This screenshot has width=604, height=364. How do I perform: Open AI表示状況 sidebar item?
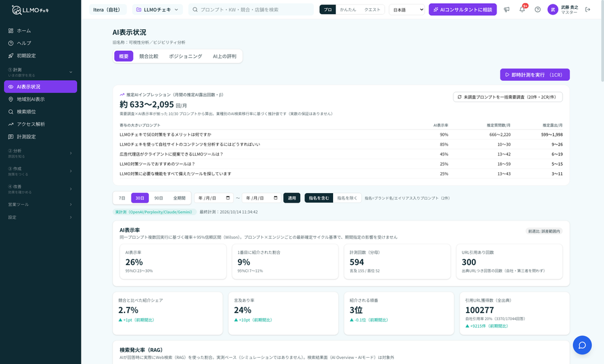41,86
